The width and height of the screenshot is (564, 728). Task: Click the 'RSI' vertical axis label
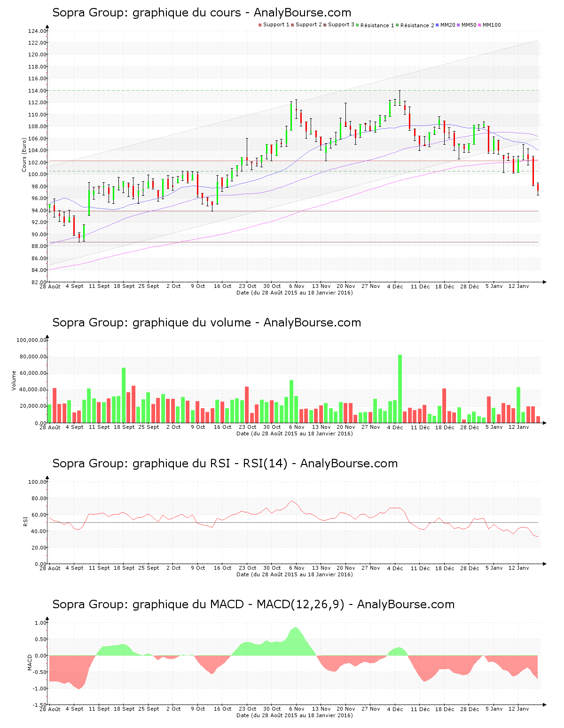[25, 521]
